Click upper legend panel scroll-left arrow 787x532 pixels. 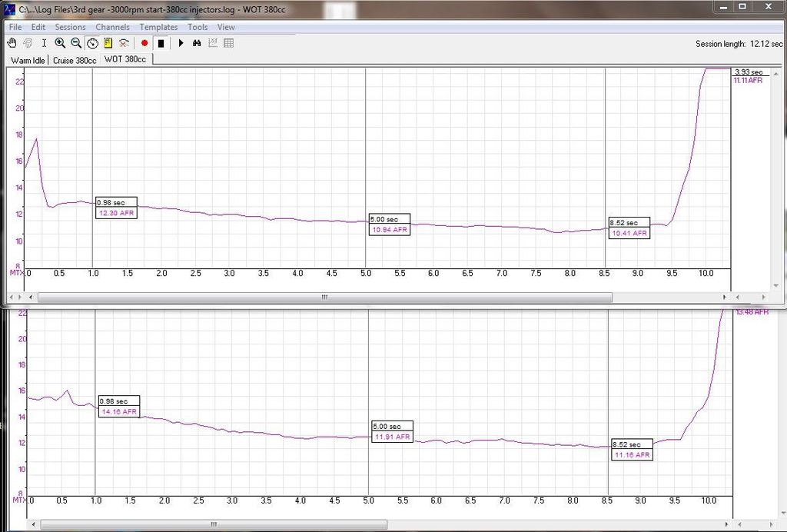coord(737,297)
